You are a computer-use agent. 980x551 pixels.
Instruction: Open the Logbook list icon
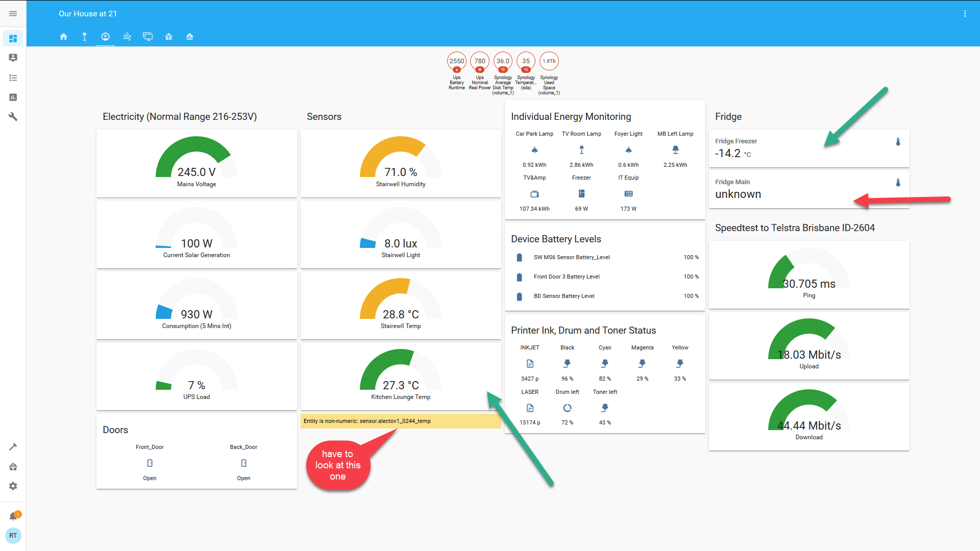(13, 78)
